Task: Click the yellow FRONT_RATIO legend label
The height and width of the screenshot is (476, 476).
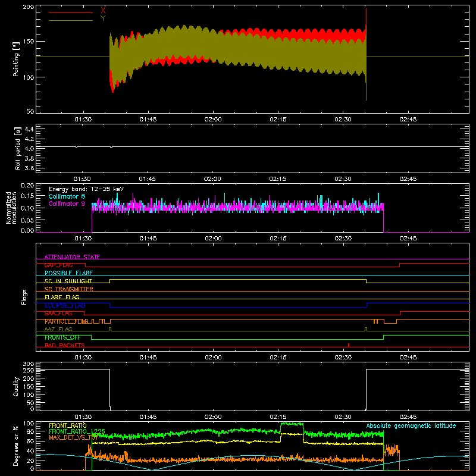Action: [68, 425]
